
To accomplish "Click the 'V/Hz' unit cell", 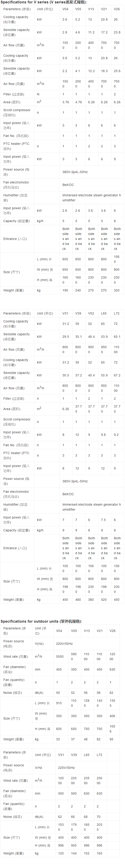I will coord(38,768).
